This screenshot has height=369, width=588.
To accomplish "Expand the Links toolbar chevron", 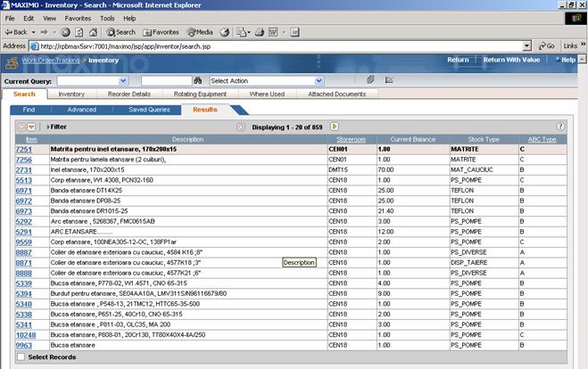I will (584, 45).
